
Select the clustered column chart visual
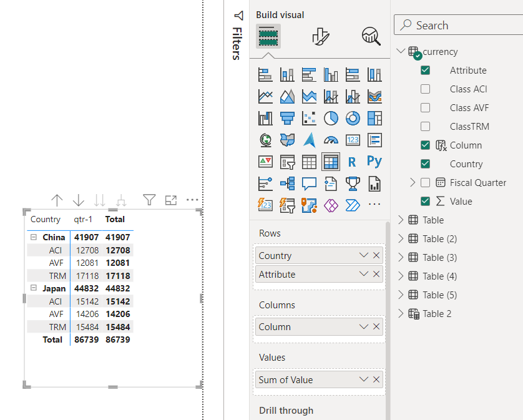click(x=331, y=74)
